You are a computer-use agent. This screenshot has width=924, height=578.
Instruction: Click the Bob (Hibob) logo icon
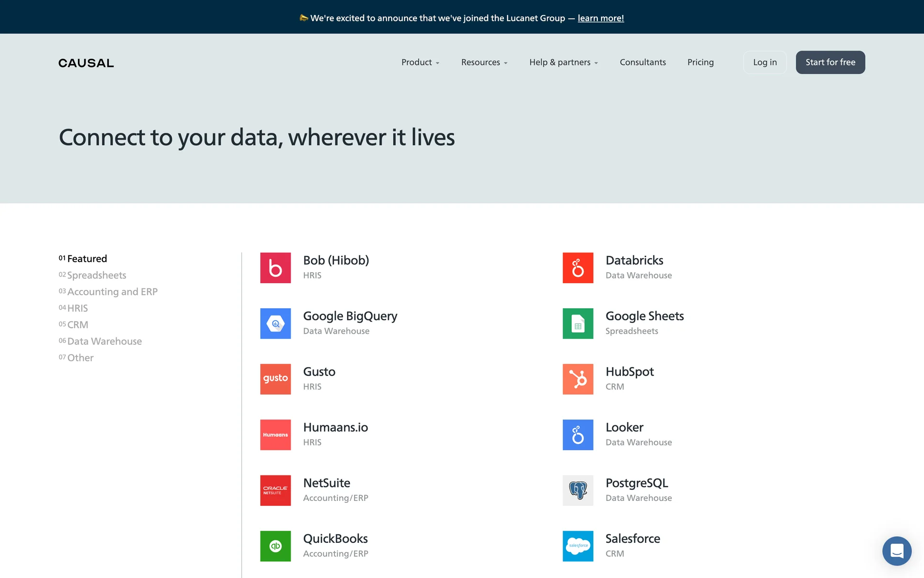(275, 268)
